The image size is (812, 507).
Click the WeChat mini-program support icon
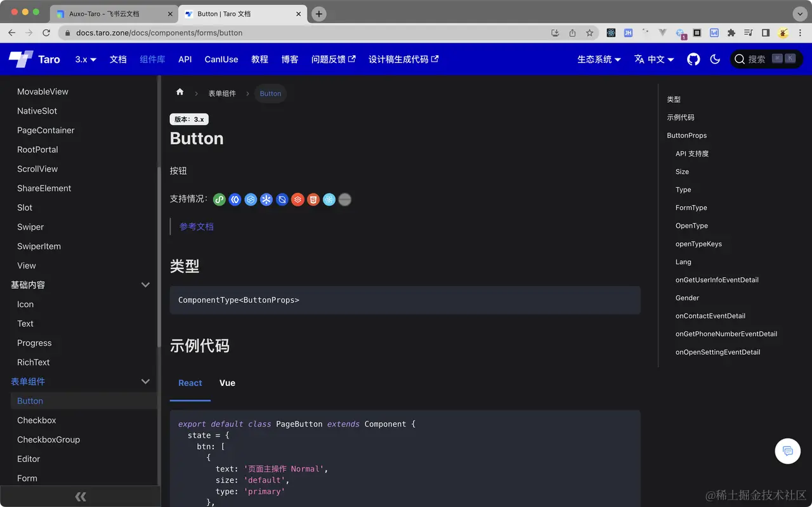tap(219, 199)
